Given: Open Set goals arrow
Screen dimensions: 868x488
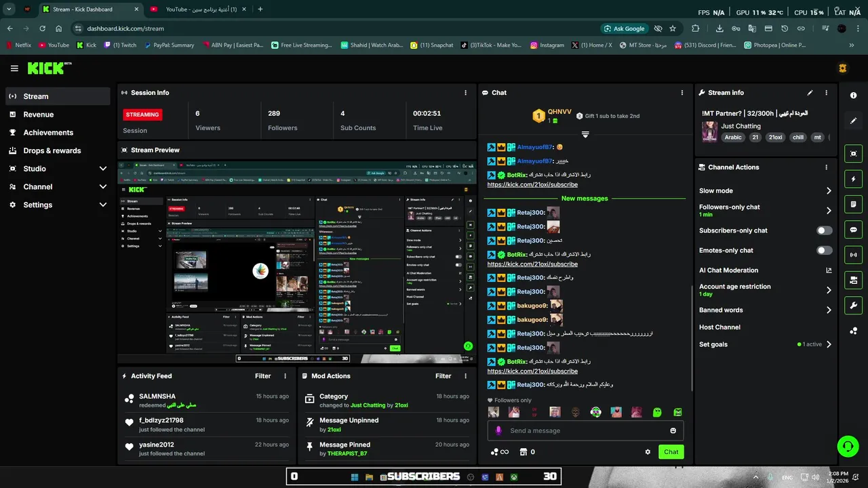Looking at the screenshot, I should [829, 344].
